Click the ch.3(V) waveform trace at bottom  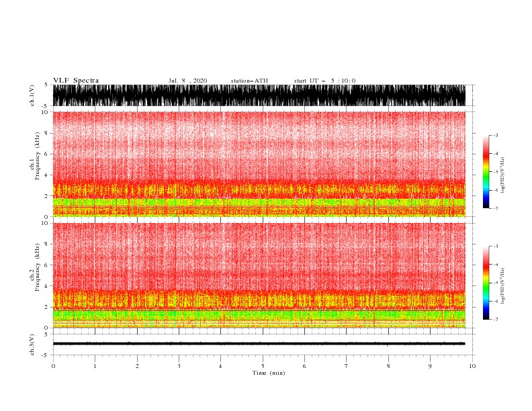259,344
